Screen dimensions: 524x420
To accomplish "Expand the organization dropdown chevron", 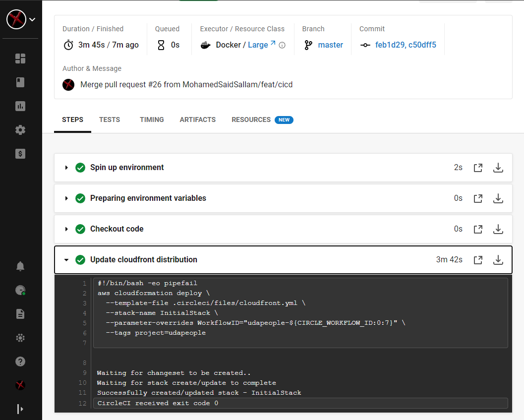I will (x=32, y=19).
